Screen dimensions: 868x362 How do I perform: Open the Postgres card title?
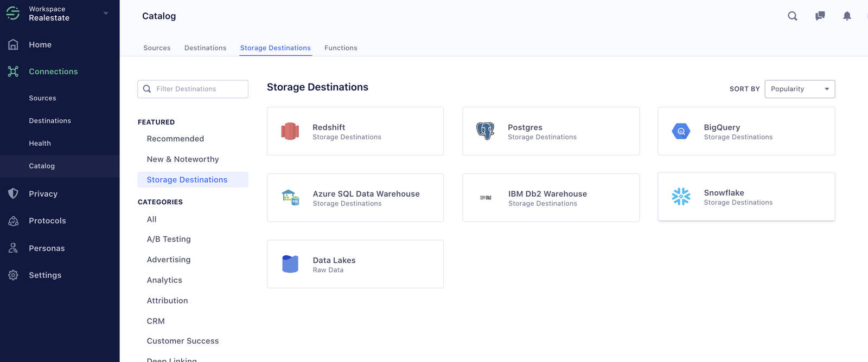tap(525, 127)
